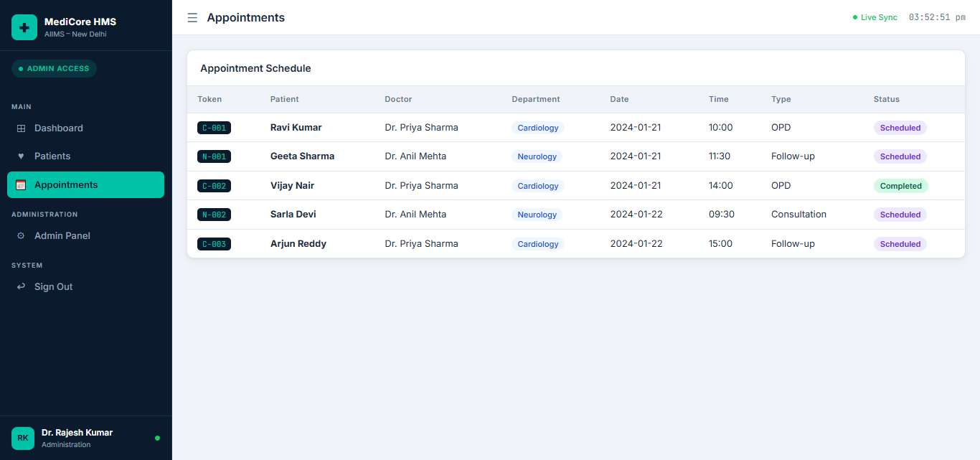The width and height of the screenshot is (980, 460).
Task: Click Dr. Priya Sharma in Ravi Kumar's row
Action: pyautogui.click(x=421, y=128)
